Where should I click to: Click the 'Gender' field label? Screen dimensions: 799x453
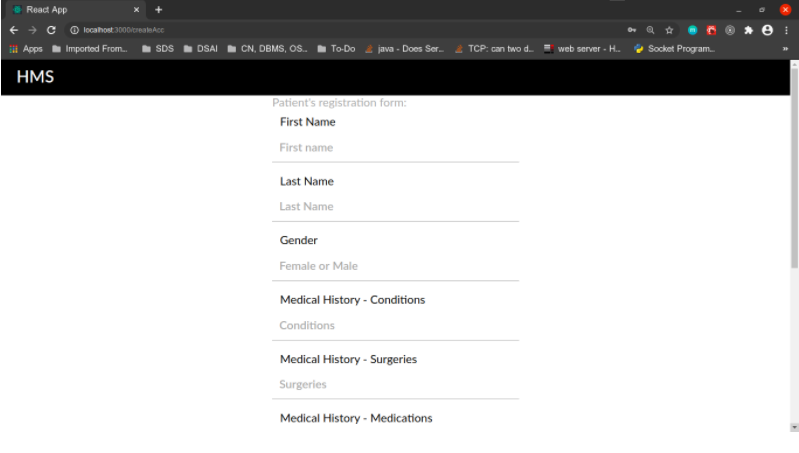(299, 241)
